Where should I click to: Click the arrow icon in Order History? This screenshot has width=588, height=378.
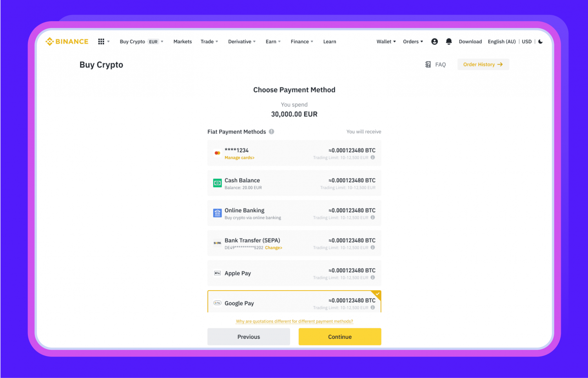pos(500,65)
